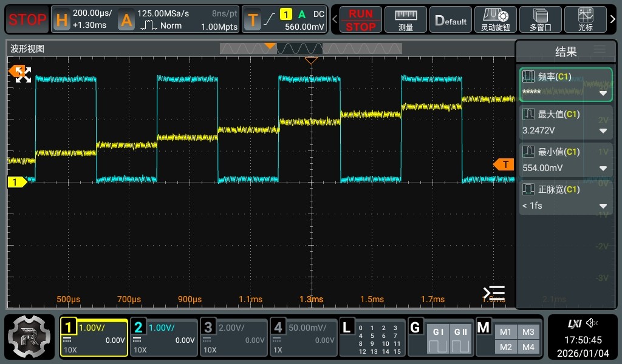This screenshot has height=364, width=622.
Task: Open the main menu gear icon
Action: (x=29, y=337)
